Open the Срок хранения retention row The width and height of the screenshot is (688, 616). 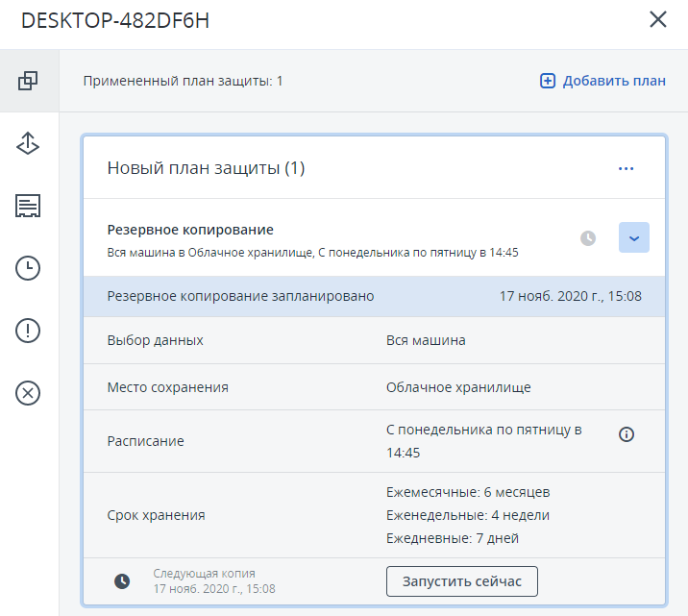(374, 515)
